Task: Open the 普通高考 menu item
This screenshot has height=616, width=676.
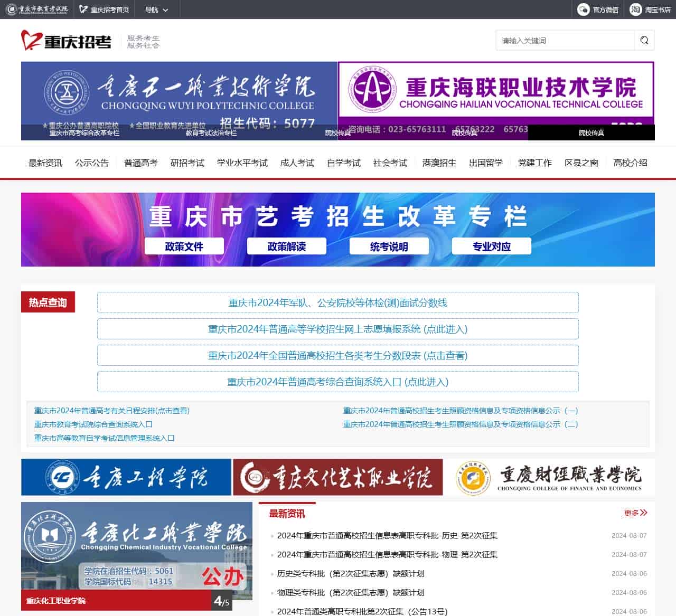Action: 141,163
